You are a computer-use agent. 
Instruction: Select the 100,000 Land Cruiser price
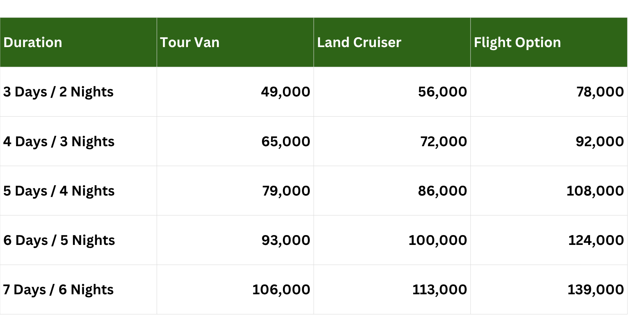(x=437, y=240)
